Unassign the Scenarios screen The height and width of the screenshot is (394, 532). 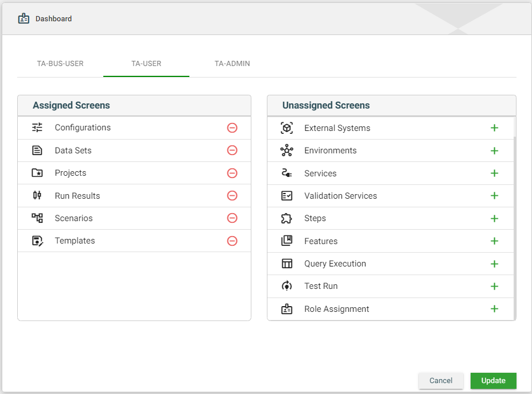tap(232, 218)
